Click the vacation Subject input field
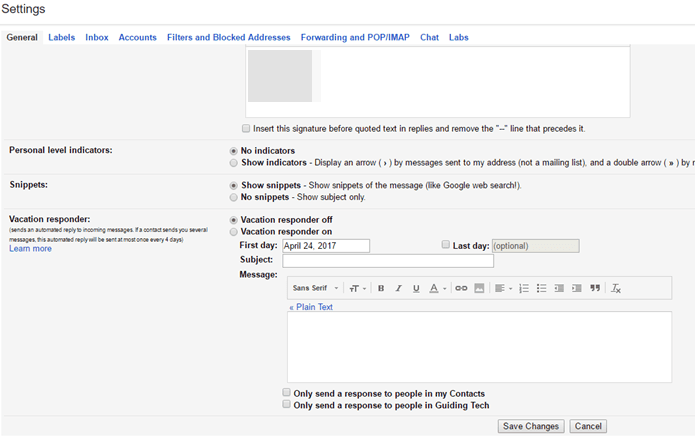The image size is (695, 437). point(388,261)
